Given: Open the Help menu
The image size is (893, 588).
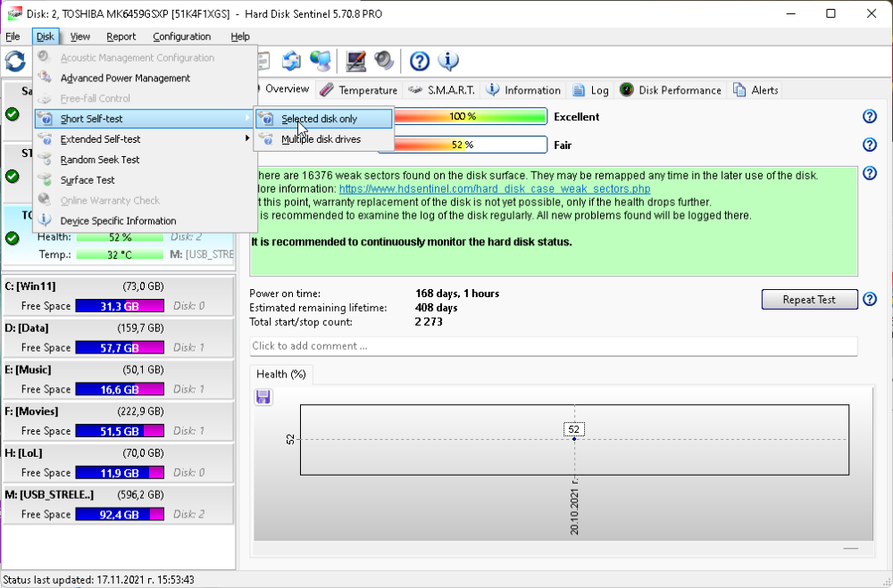Looking at the screenshot, I should tap(239, 37).
